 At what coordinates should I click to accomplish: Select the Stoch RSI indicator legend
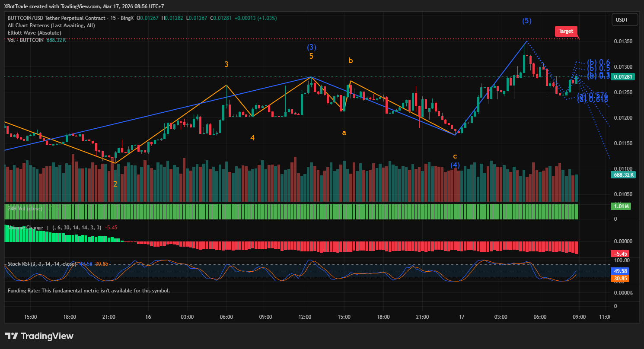[x=41, y=264]
